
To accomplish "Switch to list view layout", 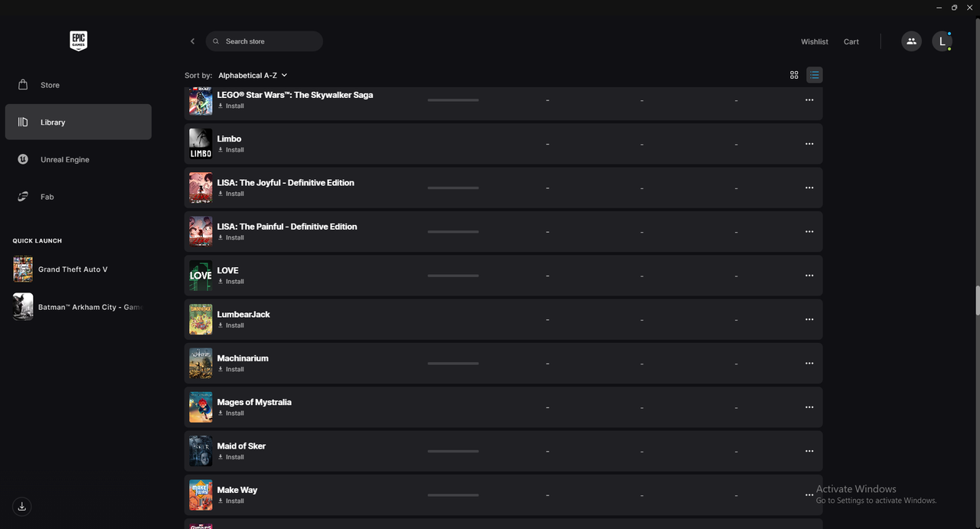I will (x=815, y=75).
